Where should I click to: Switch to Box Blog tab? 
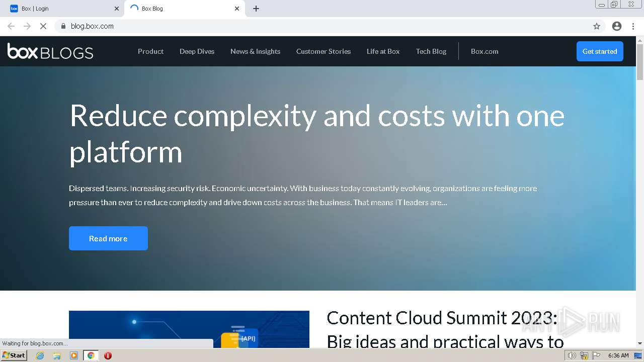point(184,9)
